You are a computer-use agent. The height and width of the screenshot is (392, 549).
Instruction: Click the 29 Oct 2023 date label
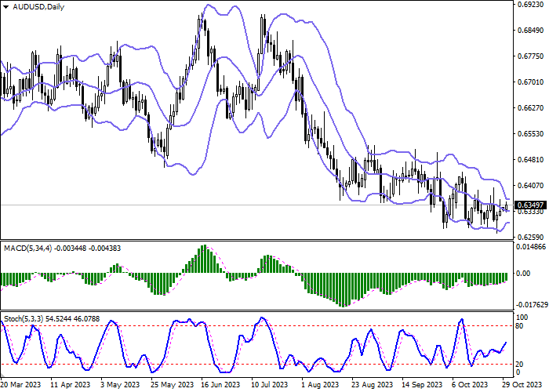click(x=522, y=385)
